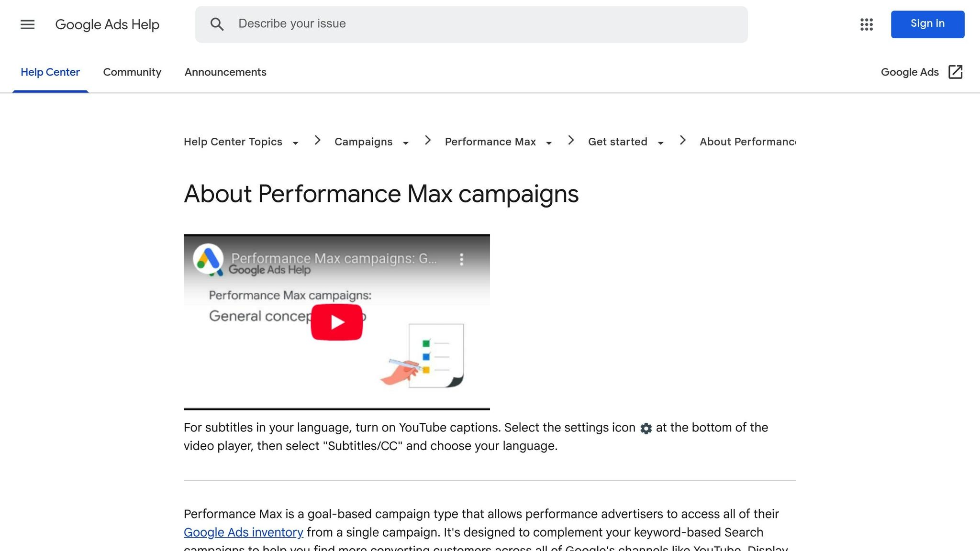980x551 pixels.
Task: Select the Help Center tab
Action: pyautogui.click(x=50, y=72)
